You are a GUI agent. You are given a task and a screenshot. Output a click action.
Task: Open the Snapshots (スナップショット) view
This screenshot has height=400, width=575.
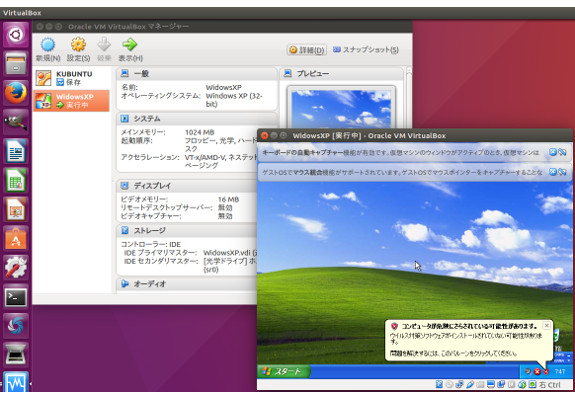[x=366, y=50]
